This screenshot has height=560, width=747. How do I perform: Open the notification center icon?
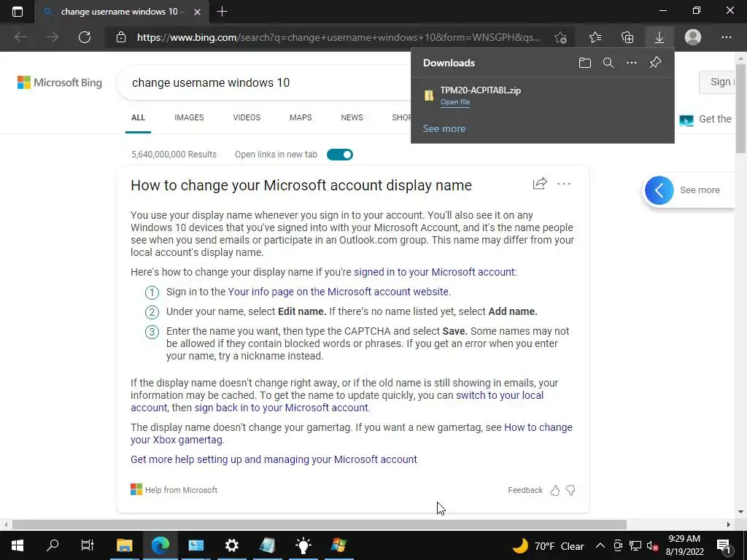coord(724,545)
